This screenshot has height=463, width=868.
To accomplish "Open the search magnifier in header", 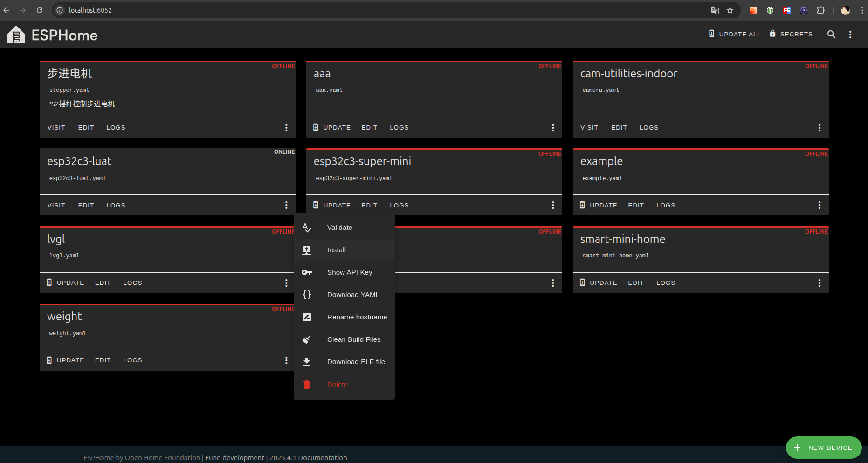I will 831,34.
